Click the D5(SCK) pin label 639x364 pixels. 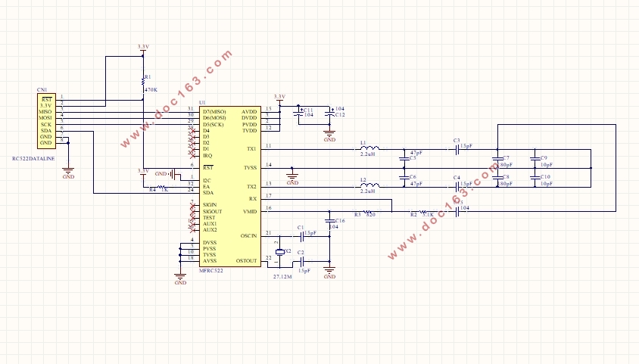pyautogui.click(x=214, y=125)
